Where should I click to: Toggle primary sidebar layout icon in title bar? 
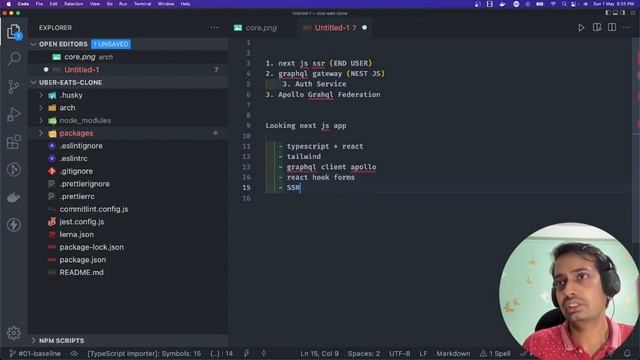(608, 13)
